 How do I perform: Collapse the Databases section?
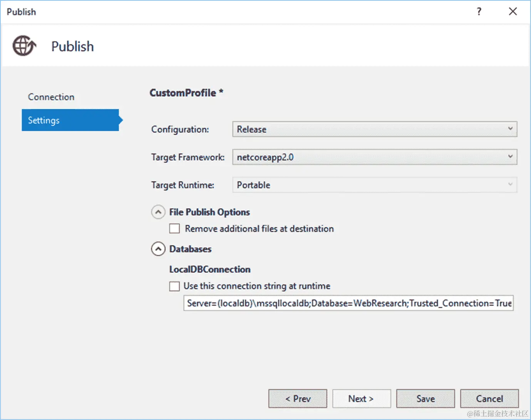158,249
